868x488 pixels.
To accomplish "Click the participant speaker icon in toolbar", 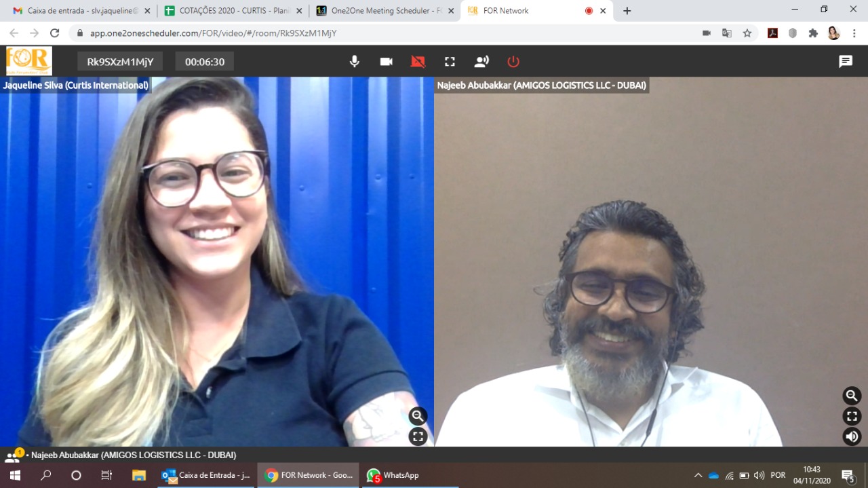I will click(481, 62).
